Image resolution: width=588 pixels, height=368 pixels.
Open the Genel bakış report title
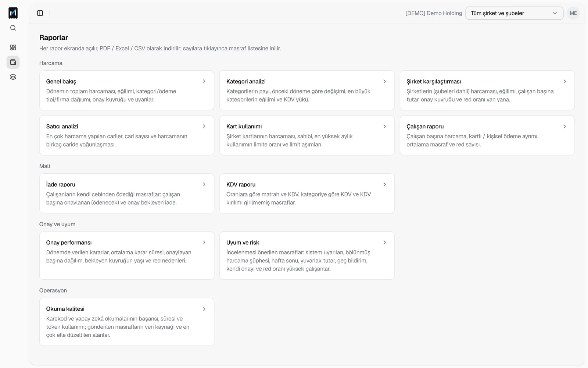[61, 81]
